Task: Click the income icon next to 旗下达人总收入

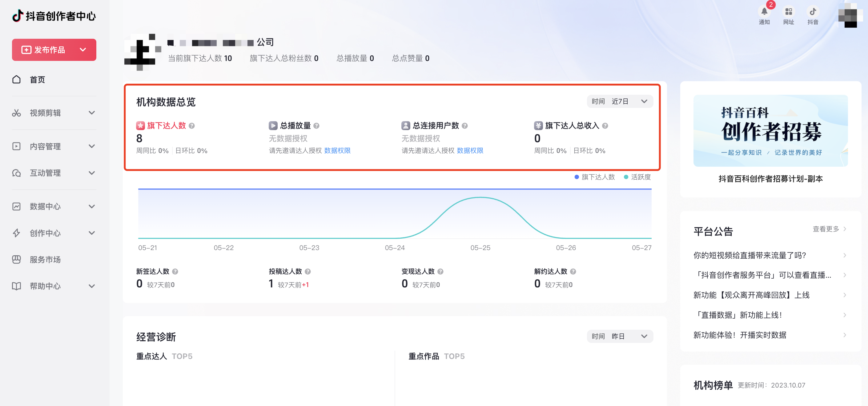Action: pyautogui.click(x=538, y=125)
